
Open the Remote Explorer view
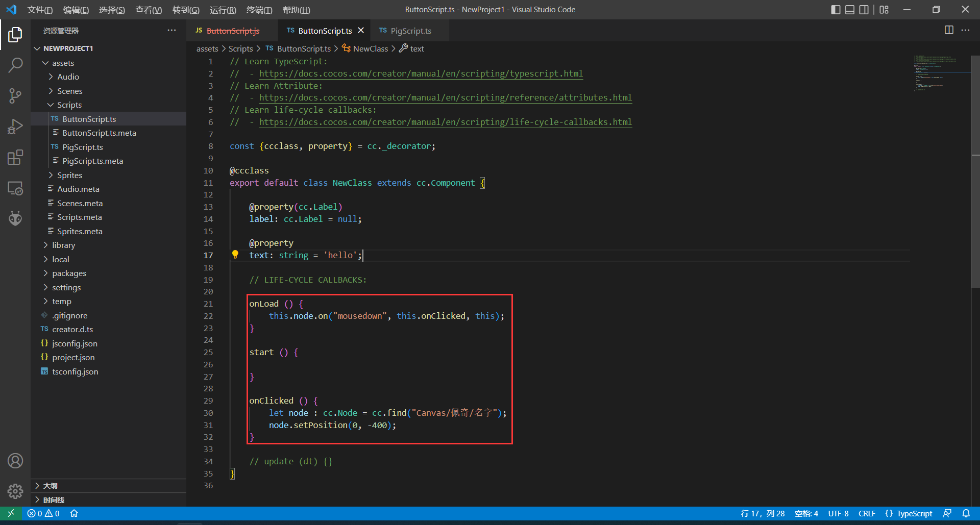click(15, 188)
